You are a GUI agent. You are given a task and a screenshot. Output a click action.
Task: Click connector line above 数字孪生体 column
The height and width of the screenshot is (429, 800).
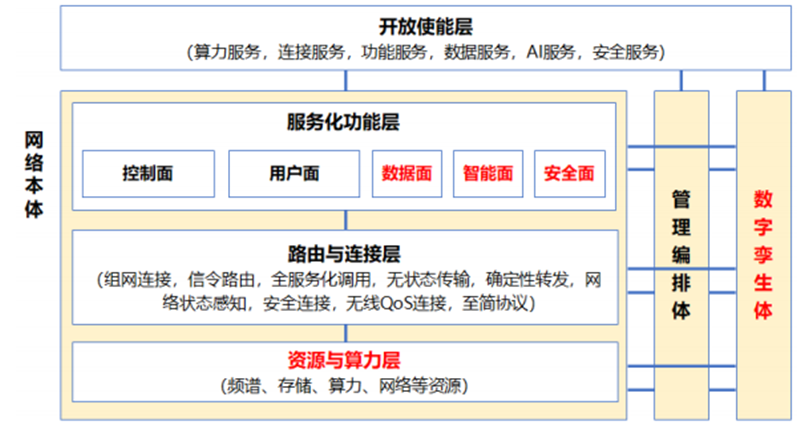coord(764,81)
